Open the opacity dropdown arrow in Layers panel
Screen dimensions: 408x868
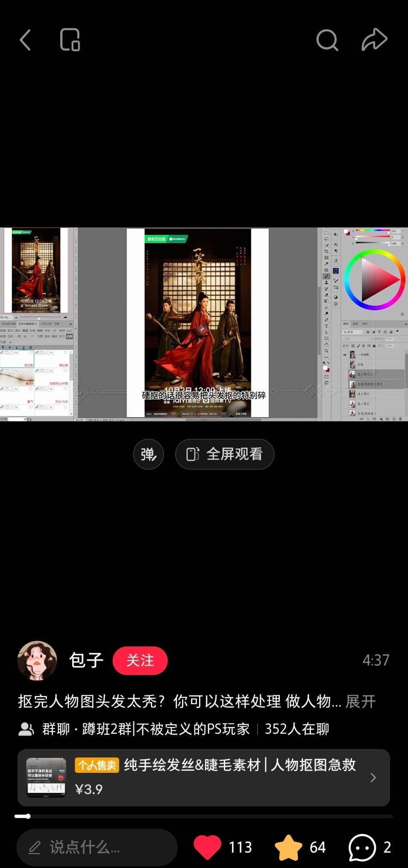(397, 339)
